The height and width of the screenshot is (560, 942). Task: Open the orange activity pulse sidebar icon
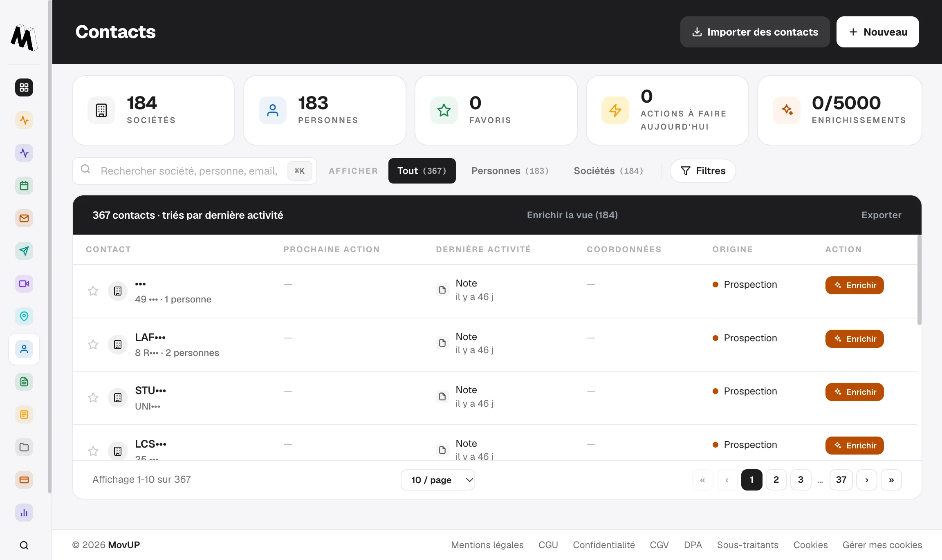pos(24,120)
